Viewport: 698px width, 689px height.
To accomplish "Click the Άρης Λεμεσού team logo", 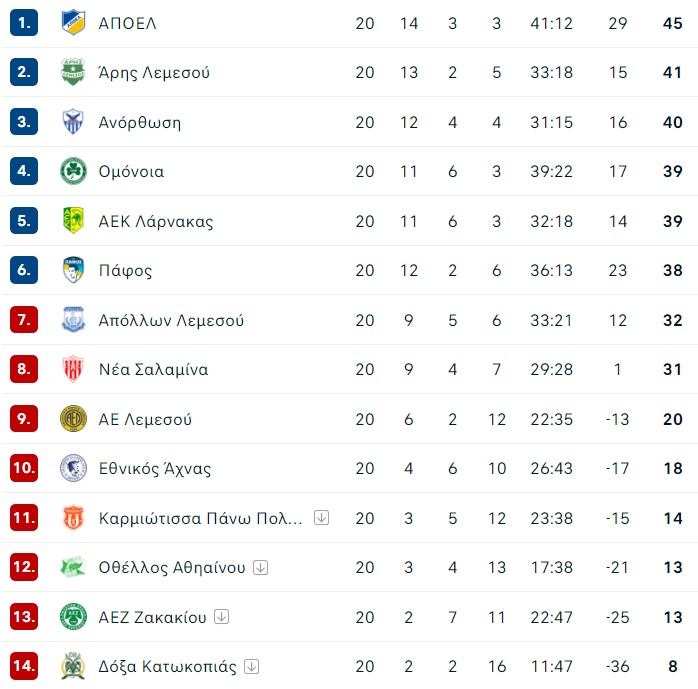I will 73,72.
